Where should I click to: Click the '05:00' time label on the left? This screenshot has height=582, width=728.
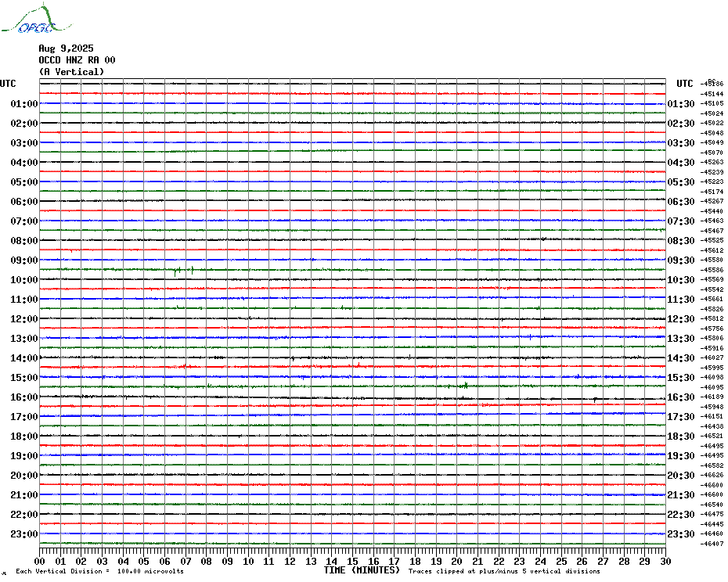point(24,181)
